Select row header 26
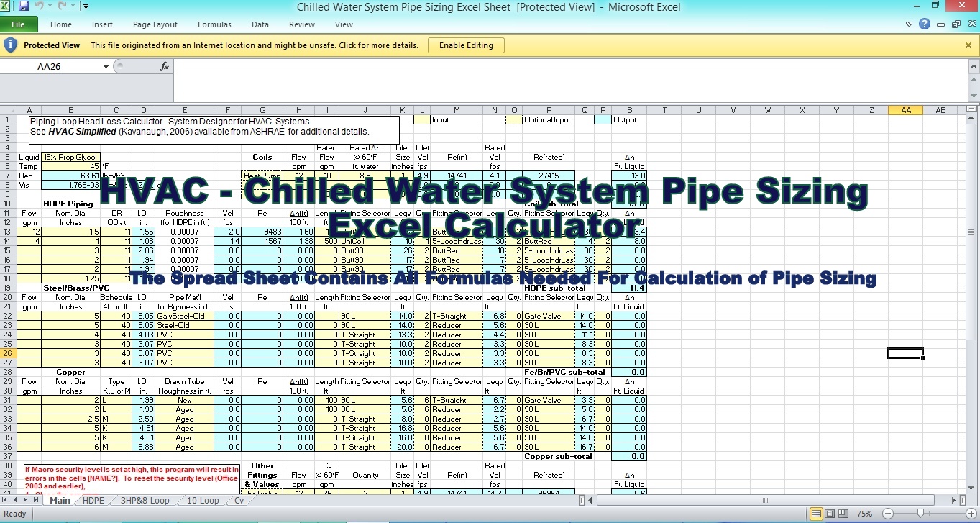Viewport: 980px width, 523px height. click(x=8, y=353)
